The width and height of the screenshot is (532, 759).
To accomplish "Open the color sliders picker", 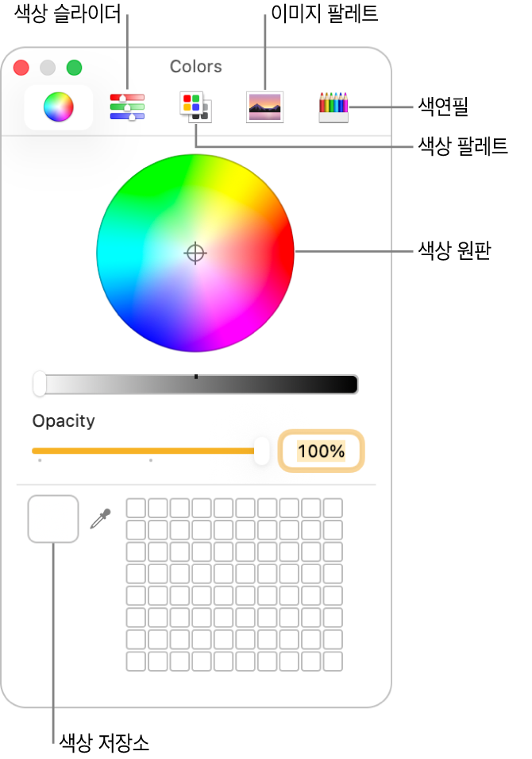I will tap(127, 106).
